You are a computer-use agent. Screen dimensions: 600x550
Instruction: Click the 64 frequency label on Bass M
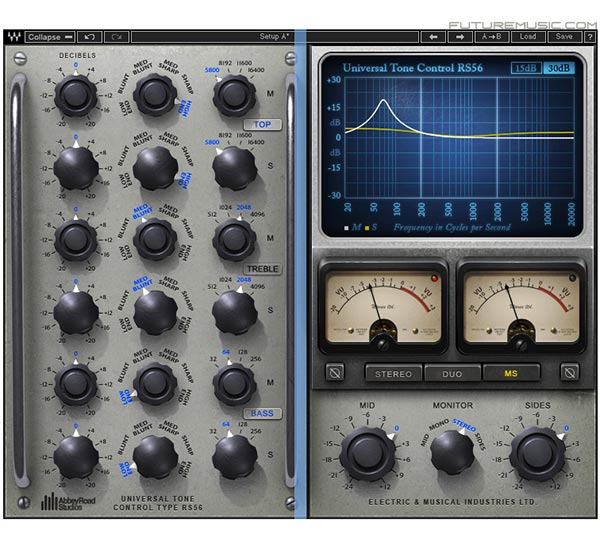(x=226, y=352)
